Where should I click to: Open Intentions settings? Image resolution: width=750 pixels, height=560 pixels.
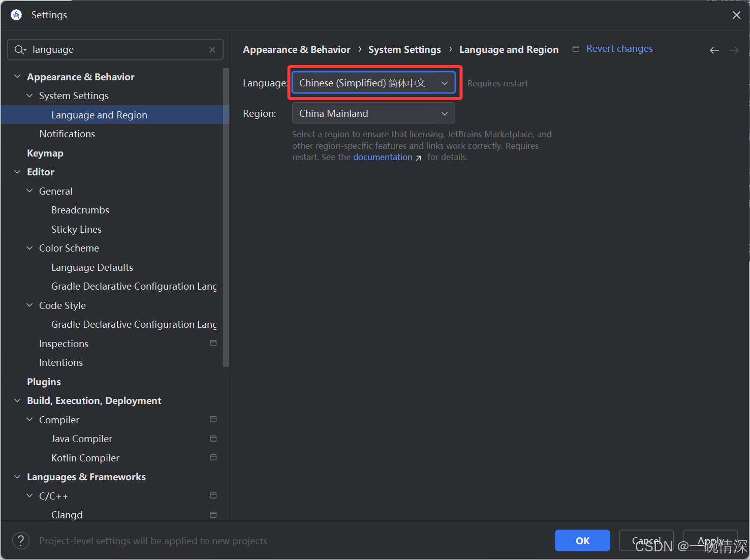(61, 362)
